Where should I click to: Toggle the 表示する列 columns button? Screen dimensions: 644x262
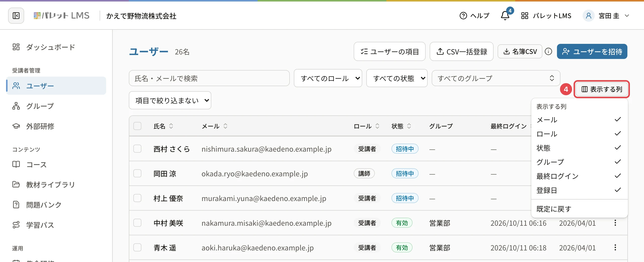coord(601,89)
